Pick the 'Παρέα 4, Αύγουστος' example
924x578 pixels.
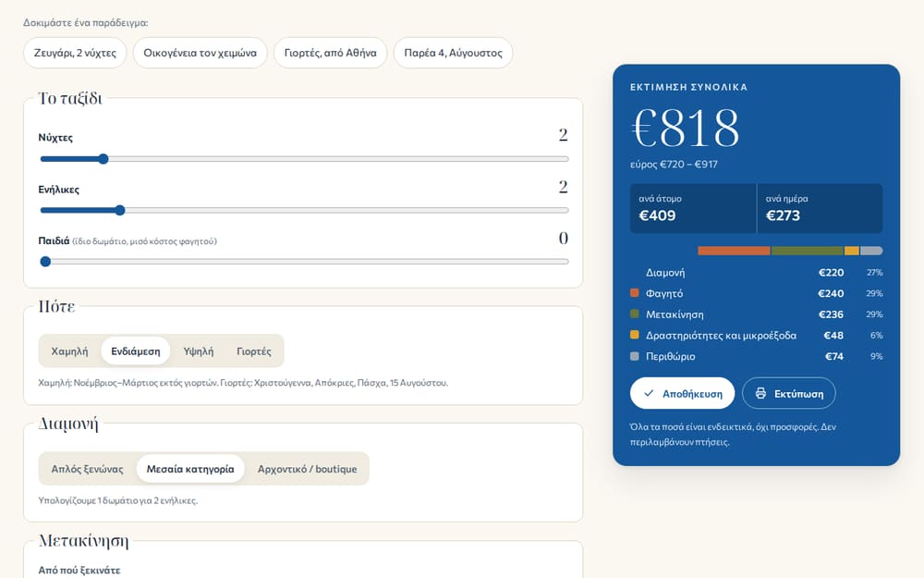click(x=453, y=53)
